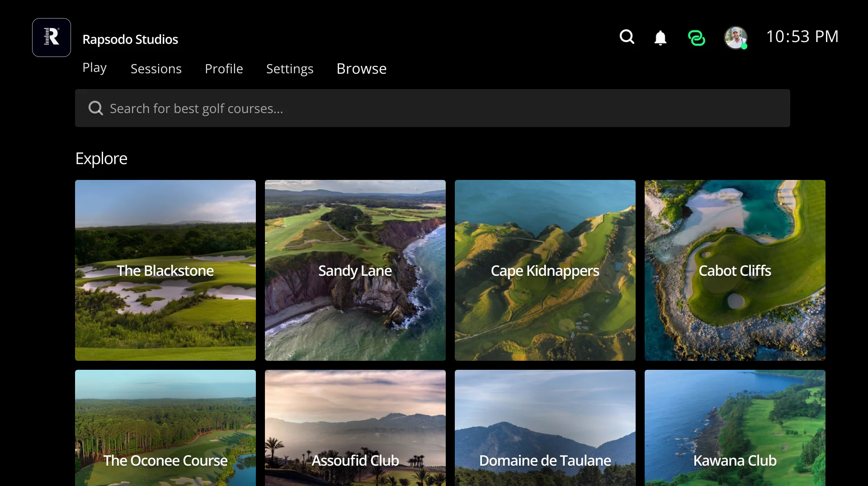This screenshot has height=486, width=868.
Task: Open the Profile tab
Action: click(224, 69)
